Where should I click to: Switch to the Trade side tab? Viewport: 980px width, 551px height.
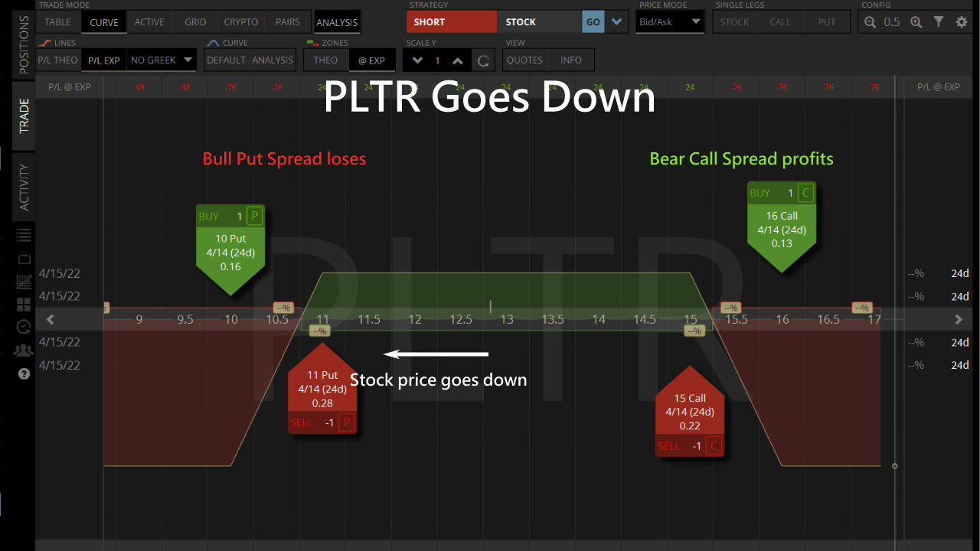[24, 116]
